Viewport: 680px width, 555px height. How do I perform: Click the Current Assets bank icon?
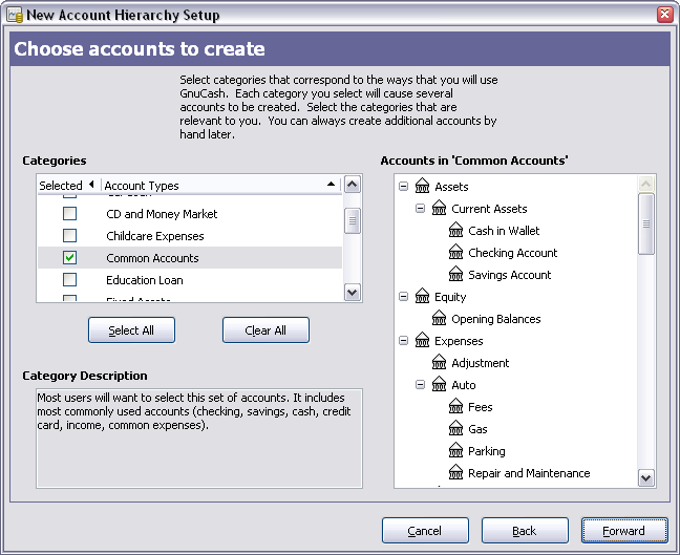coord(439,208)
